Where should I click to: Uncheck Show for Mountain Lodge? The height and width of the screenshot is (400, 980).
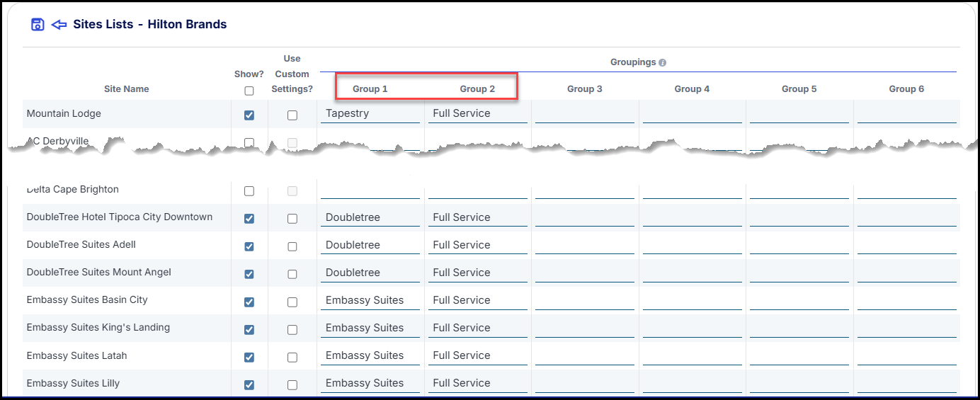[x=249, y=115]
